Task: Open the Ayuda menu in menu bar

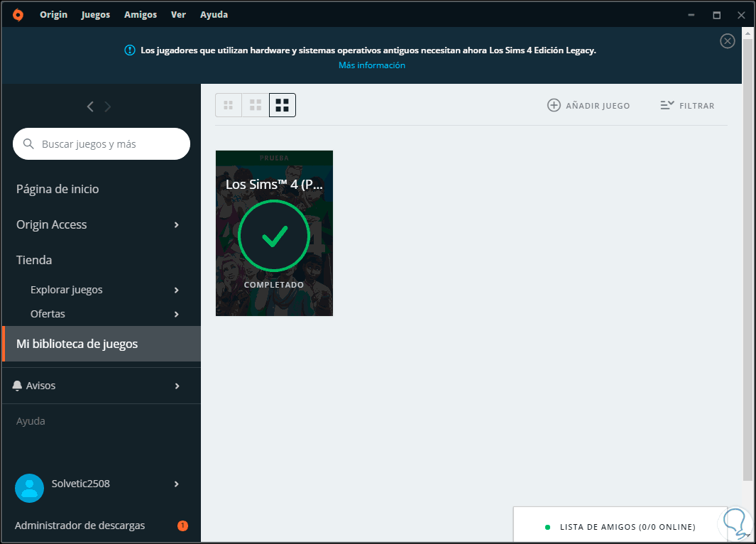Action: point(214,14)
